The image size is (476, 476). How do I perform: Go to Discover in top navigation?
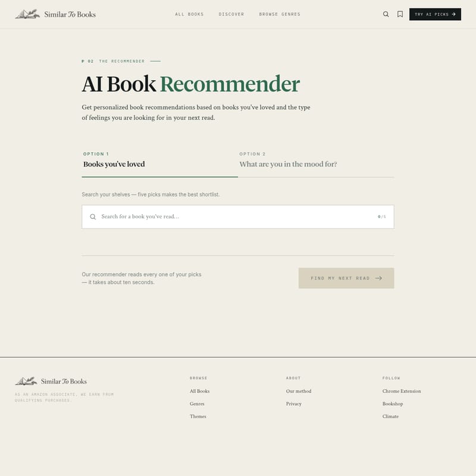pos(231,14)
